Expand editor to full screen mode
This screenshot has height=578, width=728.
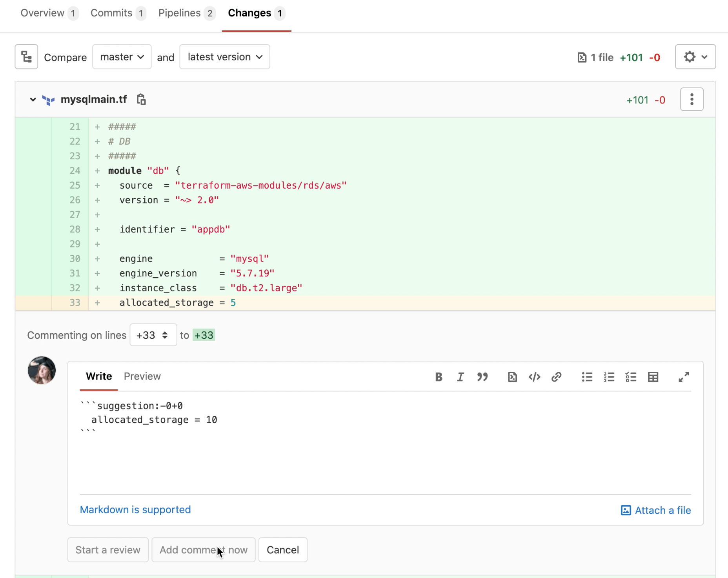pyautogui.click(x=684, y=377)
